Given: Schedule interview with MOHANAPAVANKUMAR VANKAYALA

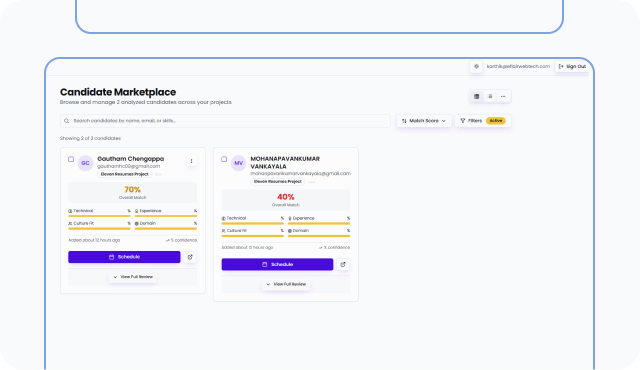Looking at the screenshot, I should 277,264.
